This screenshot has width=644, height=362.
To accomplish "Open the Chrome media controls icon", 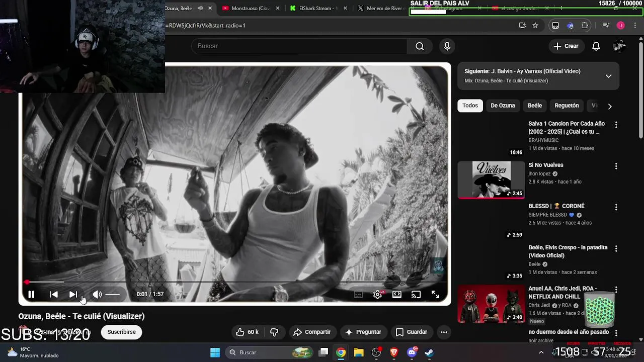I will (606, 25).
